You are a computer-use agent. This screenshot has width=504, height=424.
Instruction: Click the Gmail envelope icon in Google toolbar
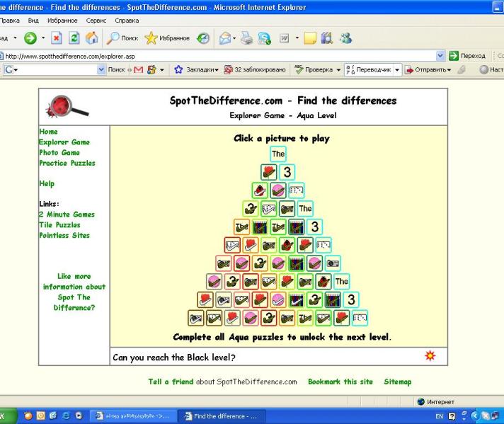(138, 69)
